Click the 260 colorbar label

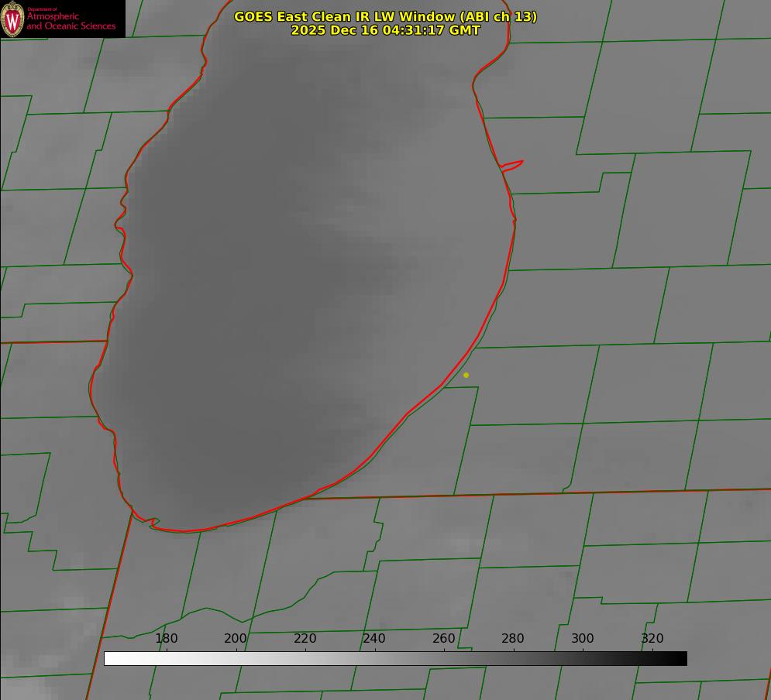coord(443,638)
